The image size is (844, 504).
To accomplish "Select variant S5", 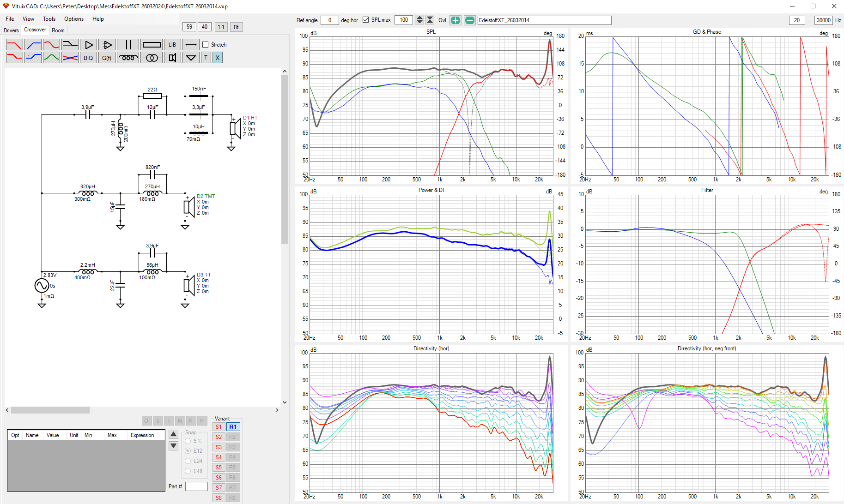I will coord(219,468).
